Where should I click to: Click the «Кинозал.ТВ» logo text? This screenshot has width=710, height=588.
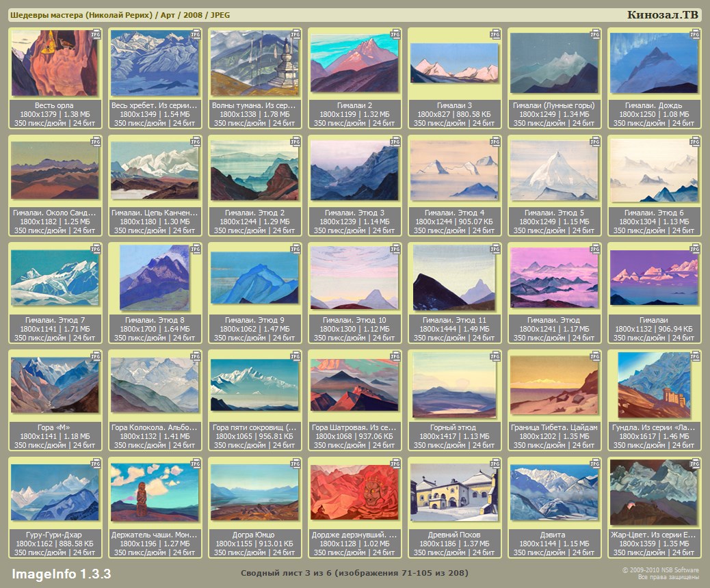coord(663,15)
